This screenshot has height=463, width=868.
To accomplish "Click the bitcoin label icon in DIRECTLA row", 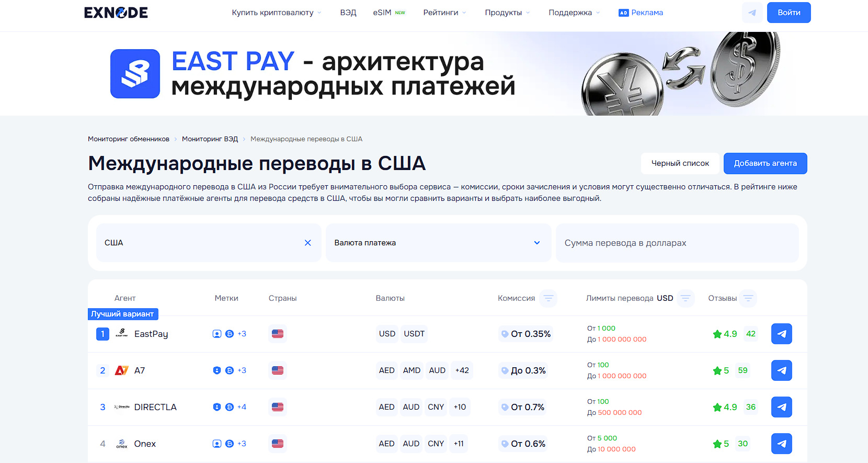I will pyautogui.click(x=230, y=407).
